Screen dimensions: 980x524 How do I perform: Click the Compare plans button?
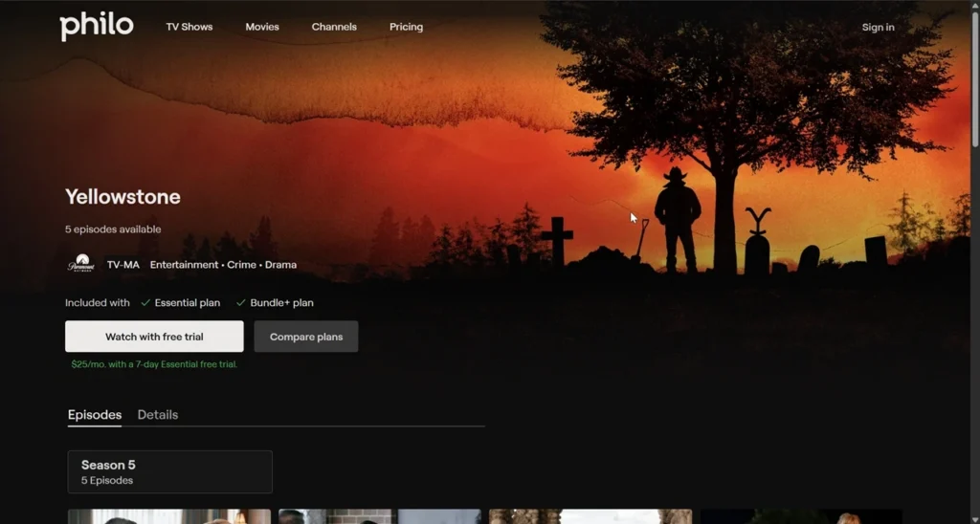pyautogui.click(x=306, y=337)
